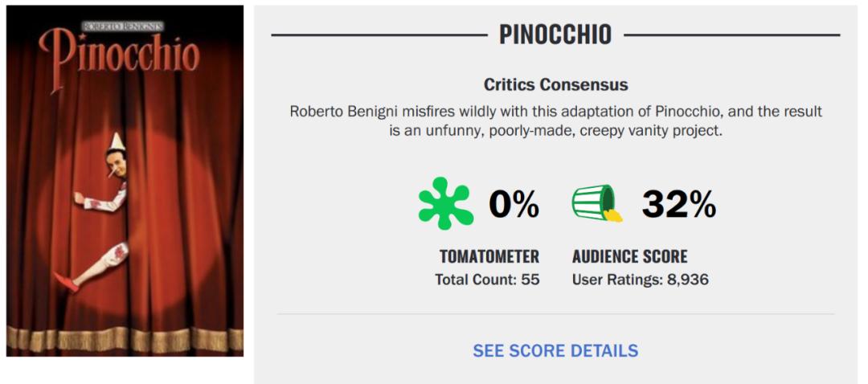The height and width of the screenshot is (384, 868).
Task: Open the SEE SCORE DETAILS link
Action: point(555,351)
